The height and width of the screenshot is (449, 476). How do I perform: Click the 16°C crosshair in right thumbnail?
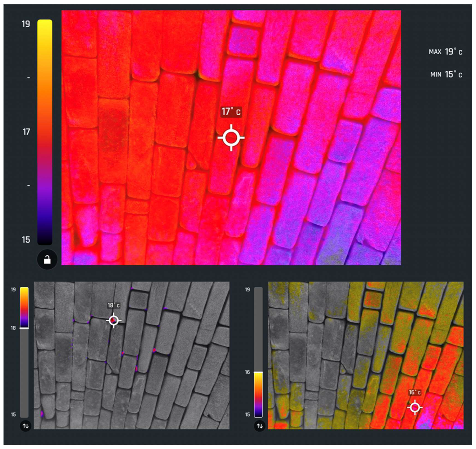[415, 407]
